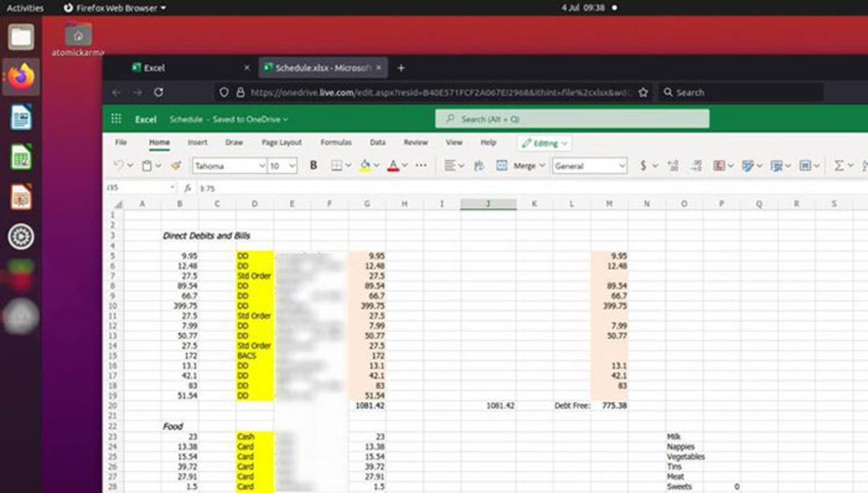Open Settings gear from the dock
The height and width of the screenshot is (493, 868).
click(21, 236)
